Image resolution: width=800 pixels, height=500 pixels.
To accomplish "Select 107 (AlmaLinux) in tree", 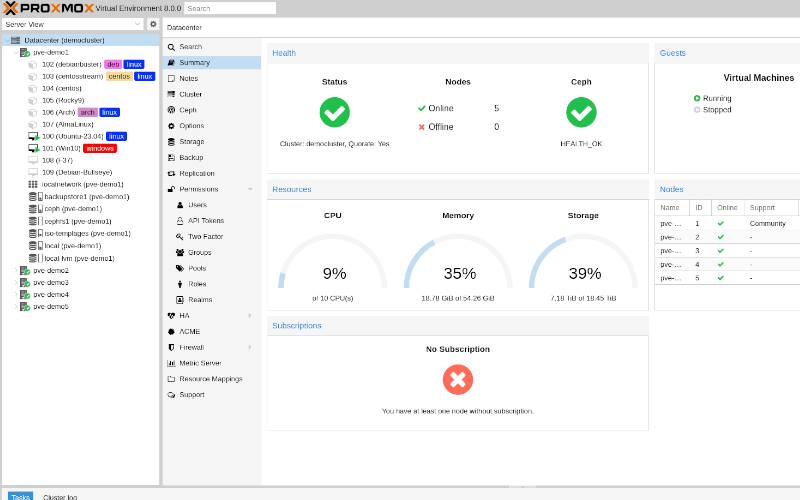I will pyautogui.click(x=67, y=124).
